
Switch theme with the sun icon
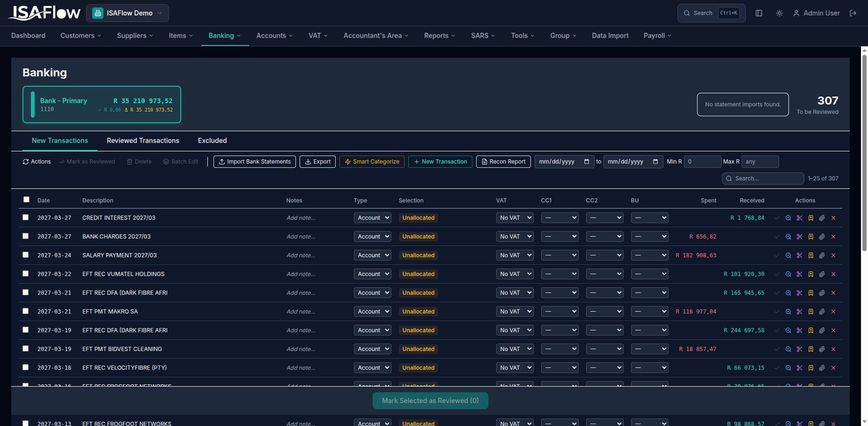point(780,13)
